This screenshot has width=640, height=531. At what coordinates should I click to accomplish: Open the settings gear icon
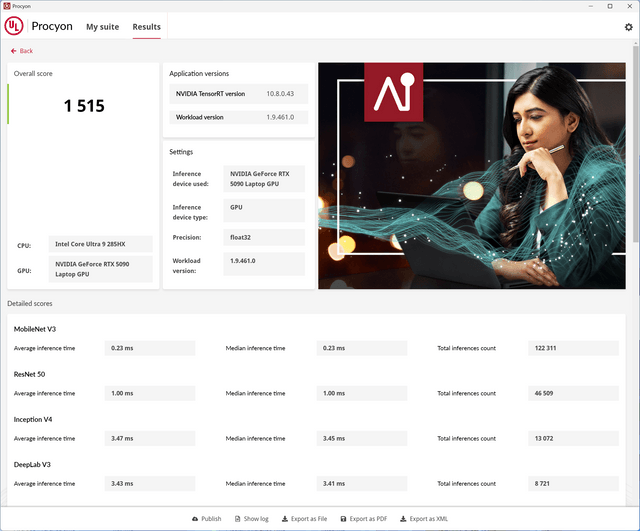(629, 27)
